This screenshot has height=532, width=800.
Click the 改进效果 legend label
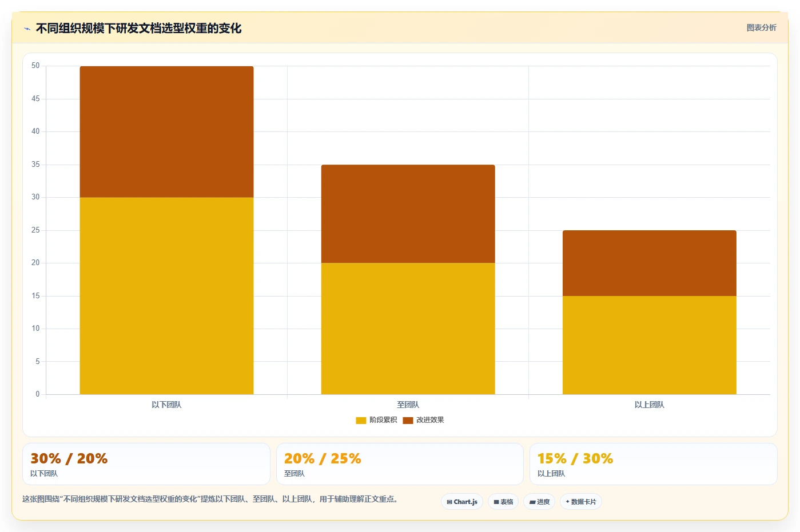(x=430, y=420)
